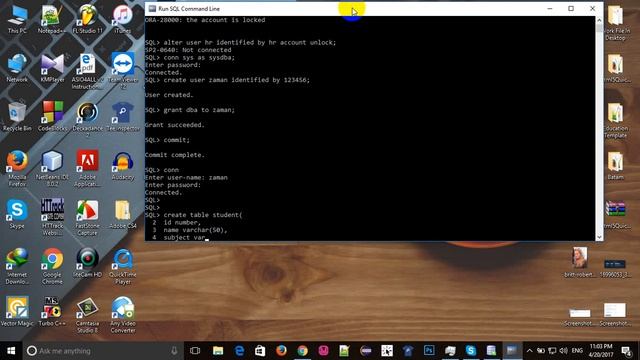Viewport: 640px width, 360px height.
Task: Open CodeBlocks desktop shortcut
Action: tap(52, 117)
